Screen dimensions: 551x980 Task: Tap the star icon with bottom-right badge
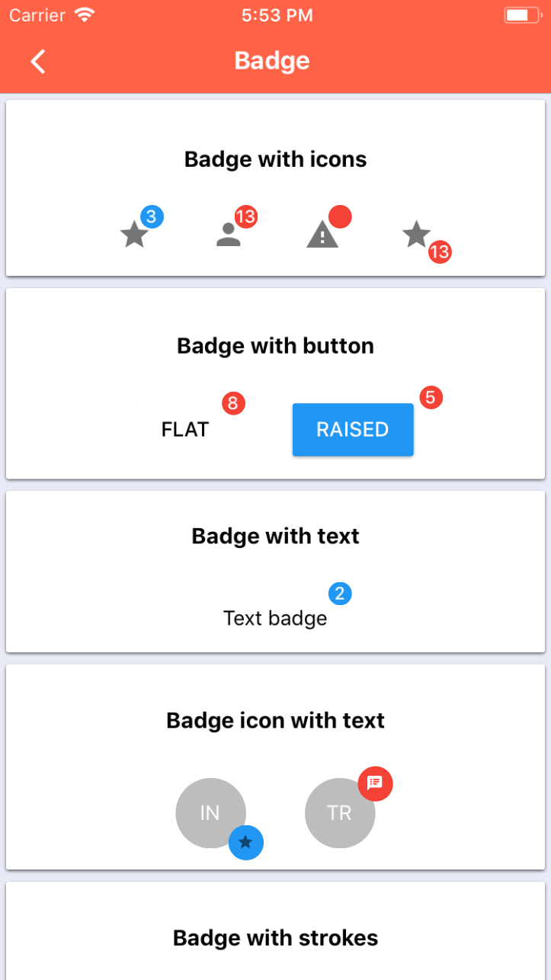tap(416, 234)
